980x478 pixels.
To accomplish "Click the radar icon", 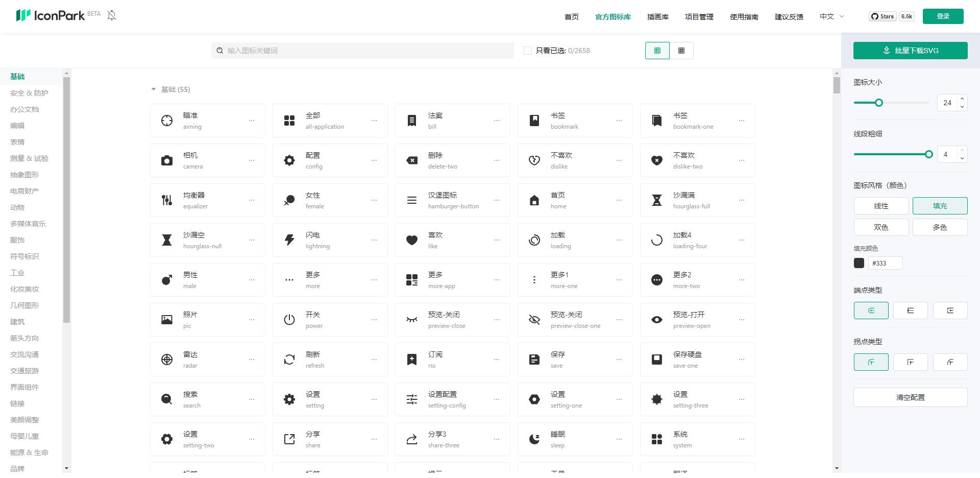I will click(x=207, y=359).
